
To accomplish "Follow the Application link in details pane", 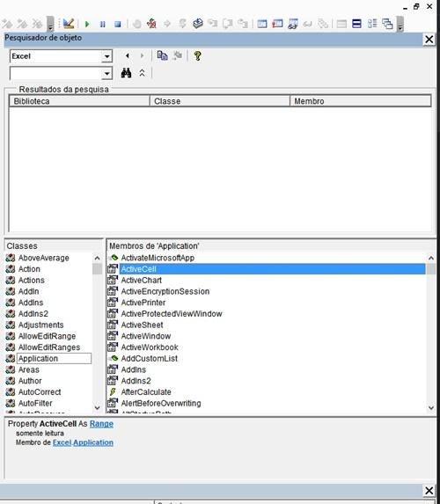I will pyautogui.click(x=93, y=442).
